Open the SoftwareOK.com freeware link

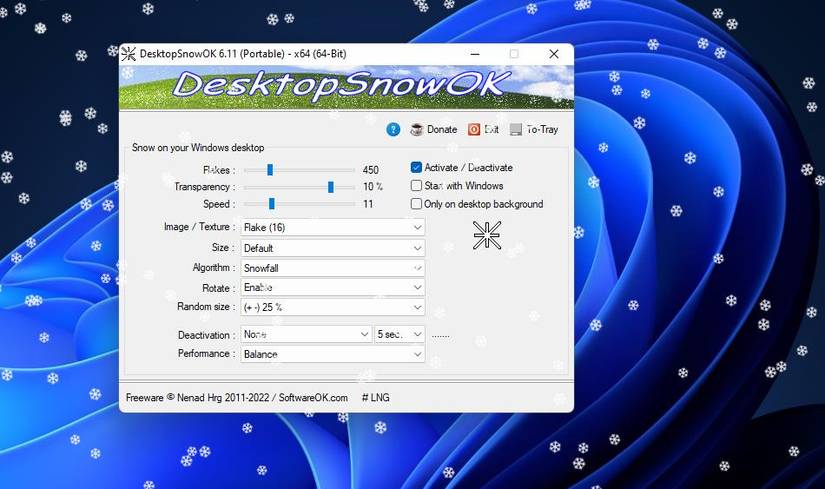pos(313,397)
